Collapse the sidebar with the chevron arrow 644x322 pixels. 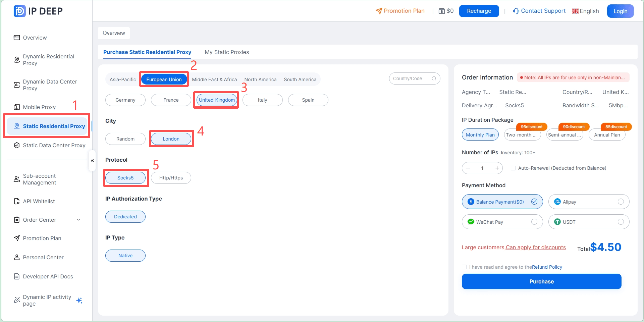92,161
